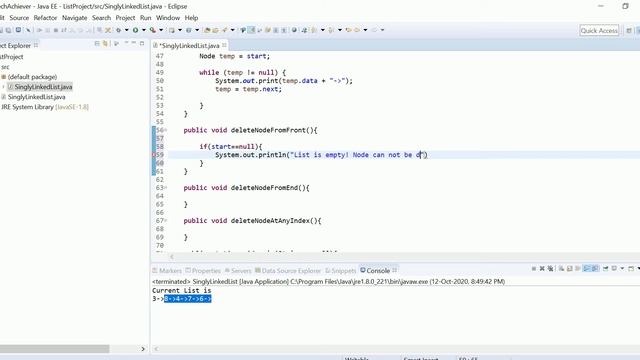Click the Debug bug icon in toolbar
640x360 pixels.
118,30
